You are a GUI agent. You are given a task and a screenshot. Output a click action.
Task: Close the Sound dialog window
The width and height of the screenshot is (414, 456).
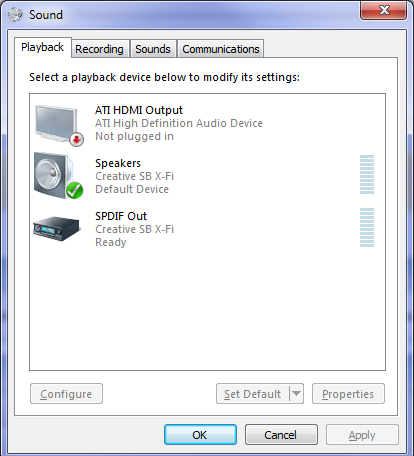point(384,10)
